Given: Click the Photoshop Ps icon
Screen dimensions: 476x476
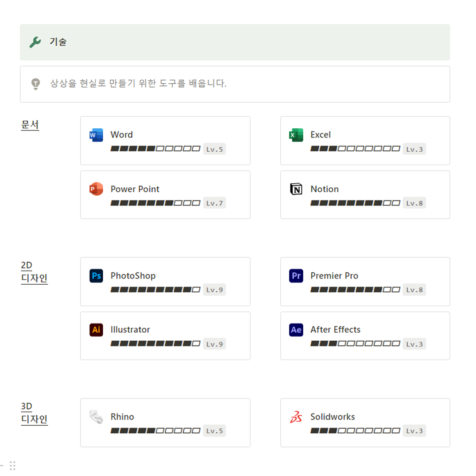Looking at the screenshot, I should [96, 276].
